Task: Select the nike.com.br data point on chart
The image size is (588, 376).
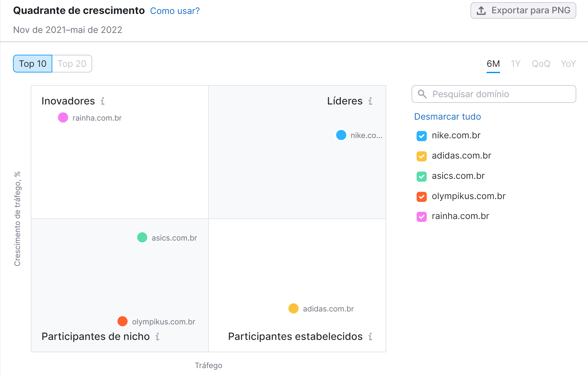Action: click(x=341, y=135)
